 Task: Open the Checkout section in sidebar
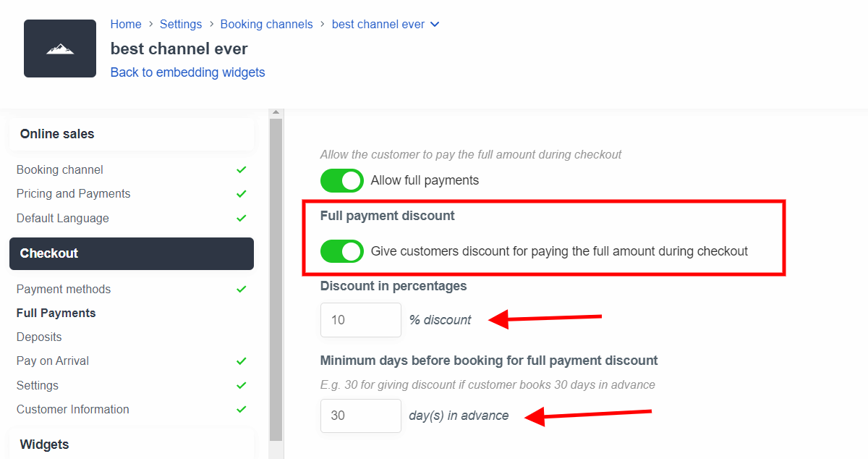coord(132,253)
